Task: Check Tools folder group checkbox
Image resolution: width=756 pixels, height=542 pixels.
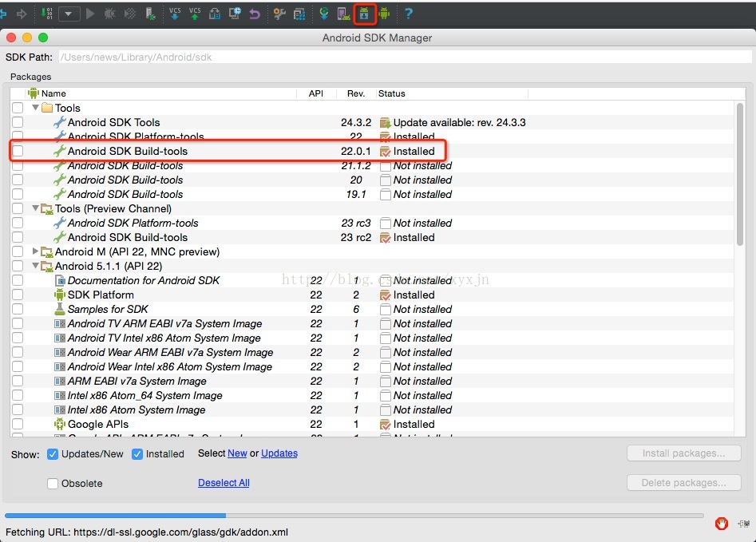Action: [18, 108]
